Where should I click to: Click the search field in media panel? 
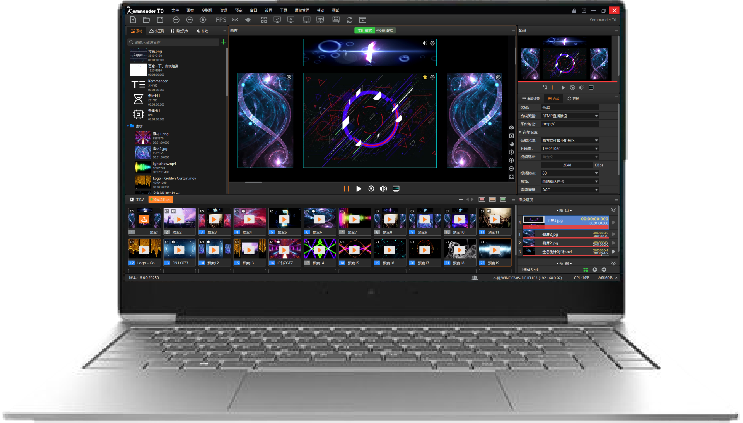pos(172,43)
